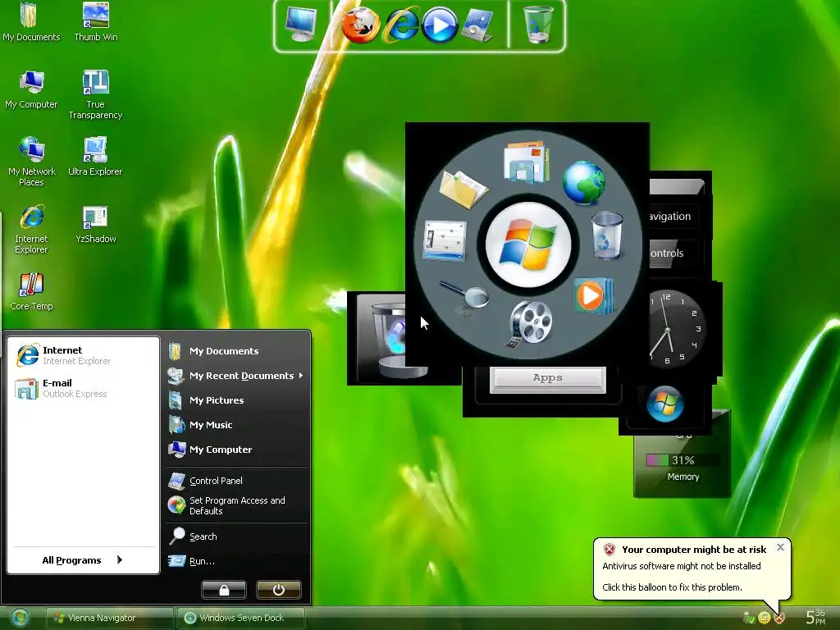The image size is (840, 630).
Task: Open the mail and documents icon in the wheel
Action: tap(526, 162)
